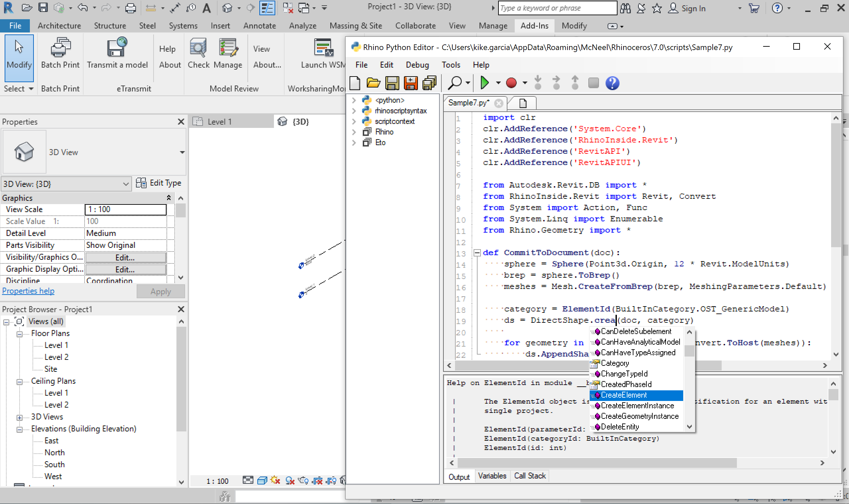
Task: Click the red breakpoint toggle icon
Action: [x=511, y=83]
